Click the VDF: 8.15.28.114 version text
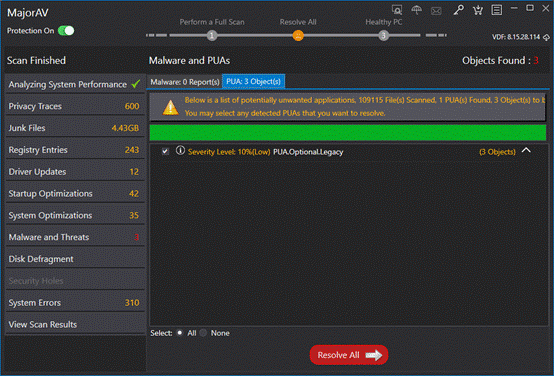Screen dimensions: 554x376 click(516, 37)
